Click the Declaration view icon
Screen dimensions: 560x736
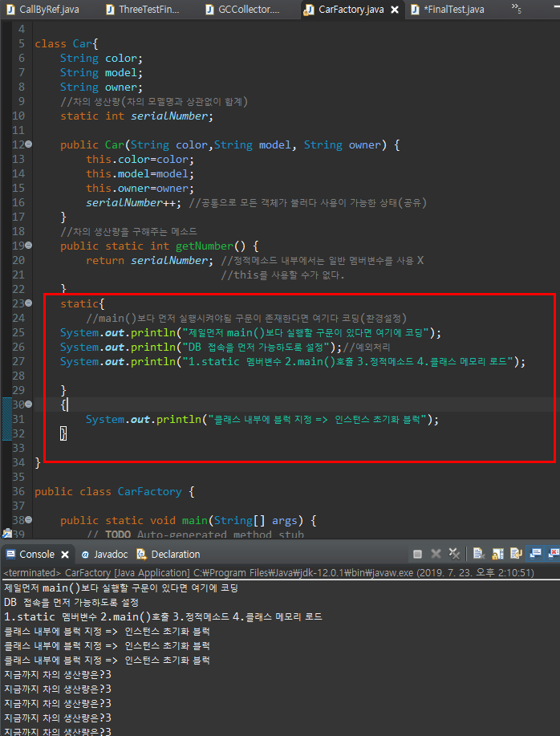(141, 555)
